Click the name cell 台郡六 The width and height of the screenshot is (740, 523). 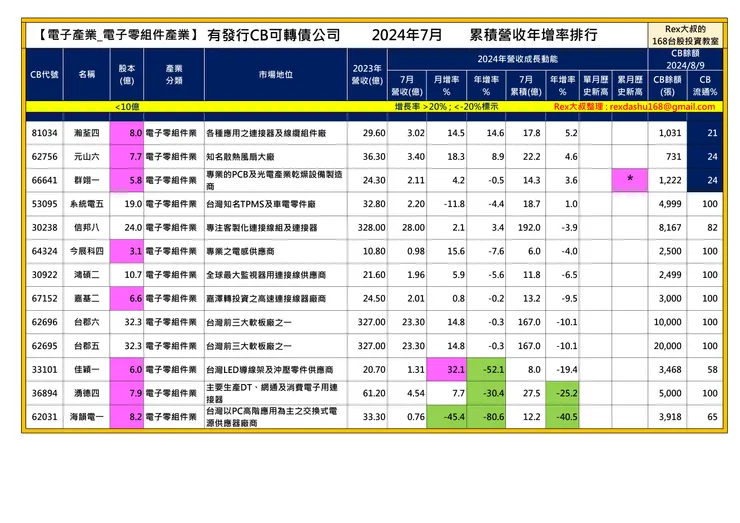87,322
